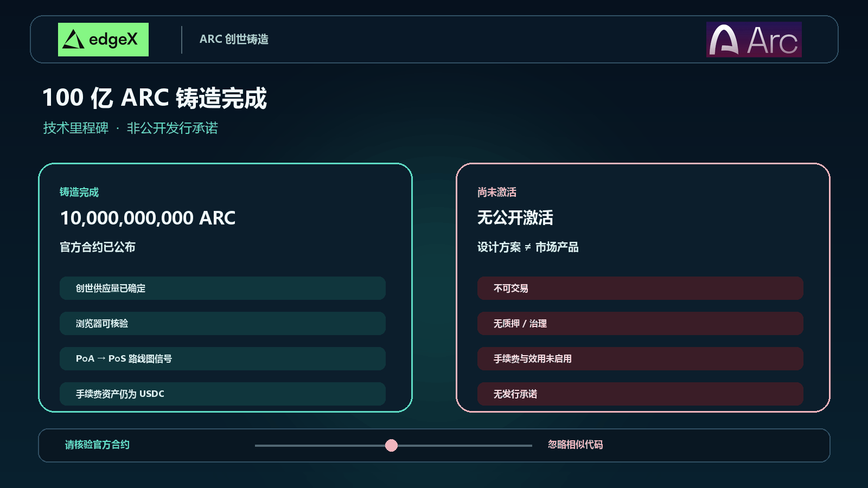The height and width of the screenshot is (488, 868).
Task: Select the 手续费与效用未启用 pill
Action: 640,359
